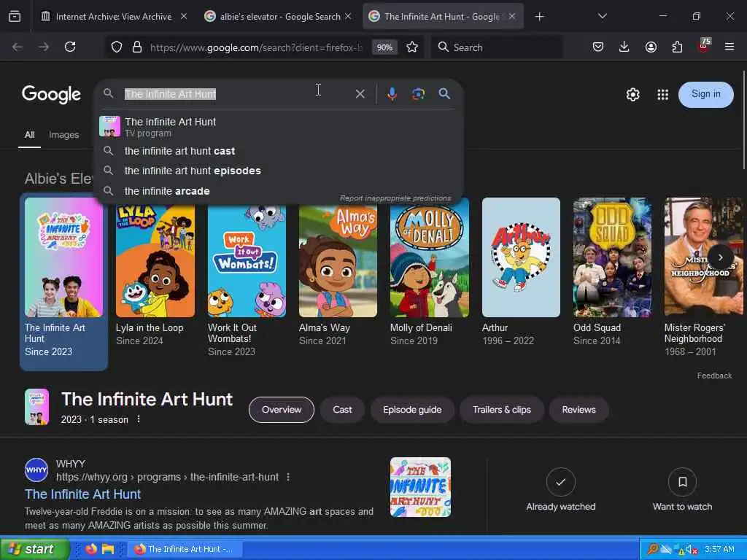The image size is (747, 560).
Task: Open the tracking protection shield icon
Action: click(117, 47)
